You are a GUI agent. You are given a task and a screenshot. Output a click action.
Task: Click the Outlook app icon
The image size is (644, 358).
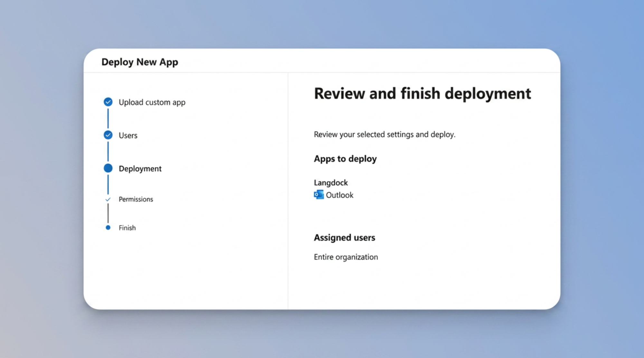319,195
